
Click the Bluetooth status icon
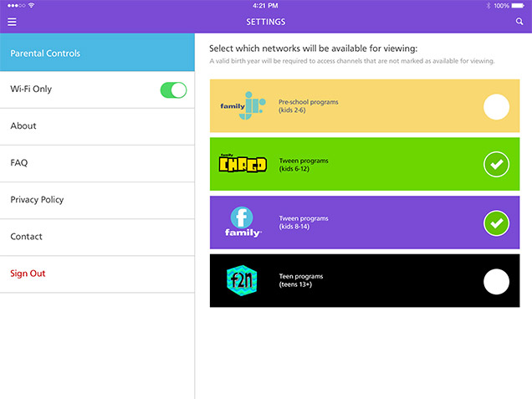pyautogui.click(x=489, y=5)
